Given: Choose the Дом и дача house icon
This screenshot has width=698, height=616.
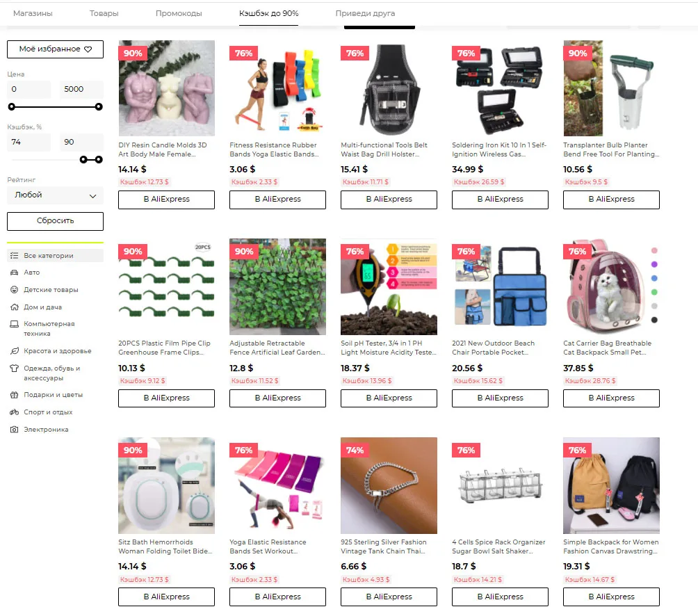Looking at the screenshot, I should tap(14, 307).
